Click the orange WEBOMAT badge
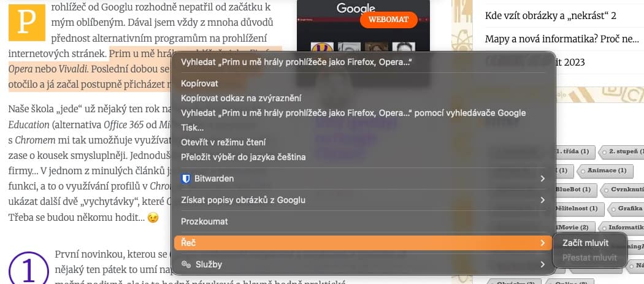This screenshot has height=284, width=644. click(x=388, y=20)
